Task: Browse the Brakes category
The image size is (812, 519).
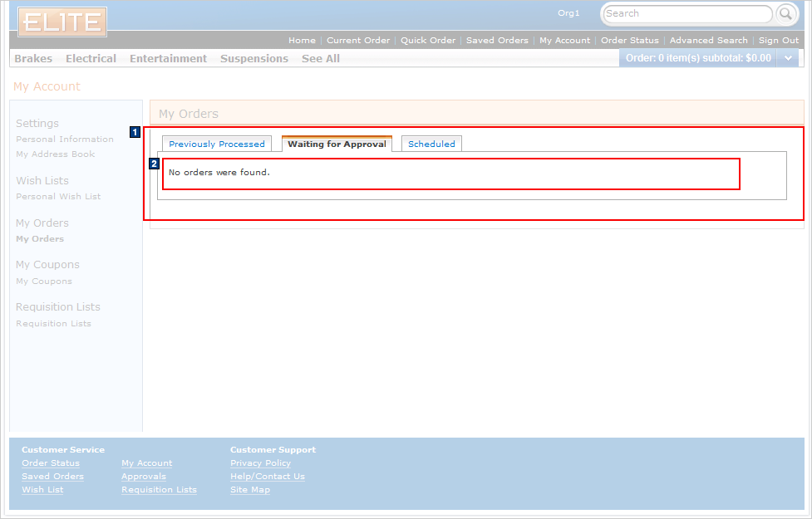Action: 32,58
